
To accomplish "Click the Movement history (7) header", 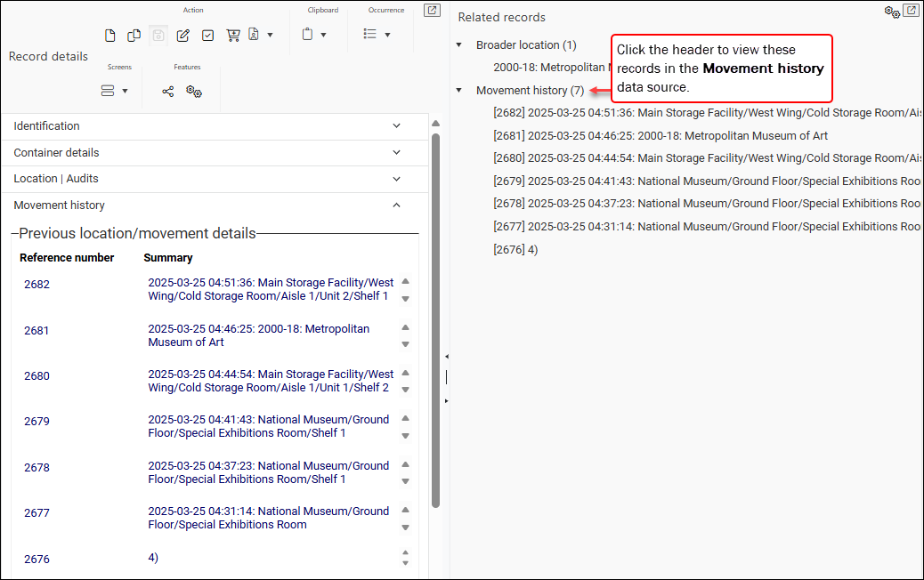I will tap(530, 90).
